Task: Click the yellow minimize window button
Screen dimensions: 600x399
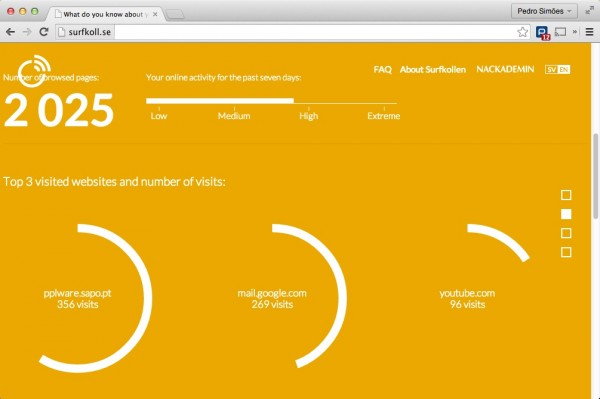Action: click(23, 11)
